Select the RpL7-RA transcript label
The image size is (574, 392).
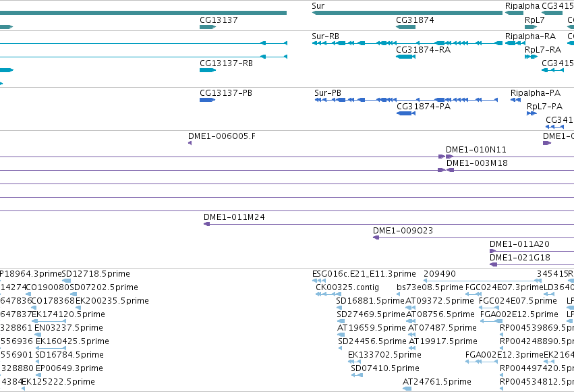coord(543,50)
